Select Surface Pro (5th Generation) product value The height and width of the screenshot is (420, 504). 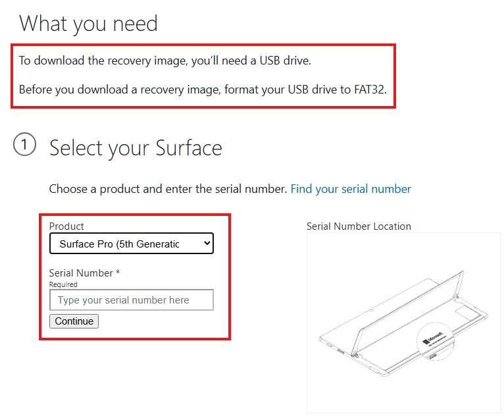pyautogui.click(x=119, y=244)
